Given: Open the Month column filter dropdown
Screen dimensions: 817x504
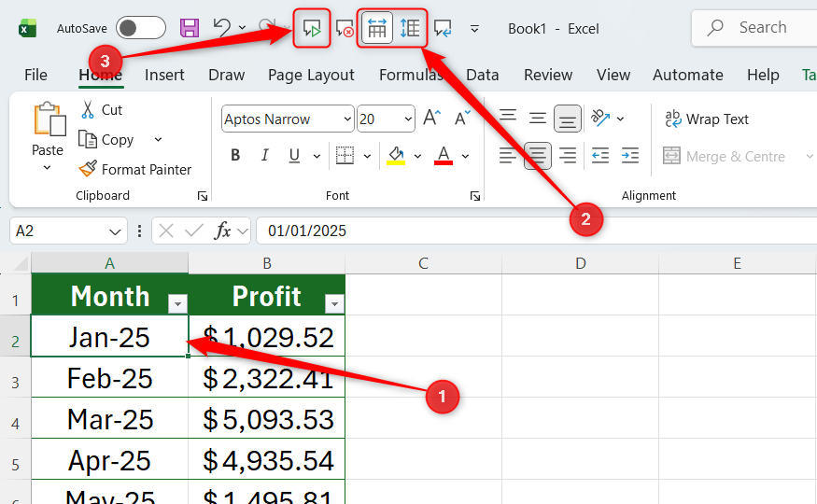Looking at the screenshot, I should point(177,303).
